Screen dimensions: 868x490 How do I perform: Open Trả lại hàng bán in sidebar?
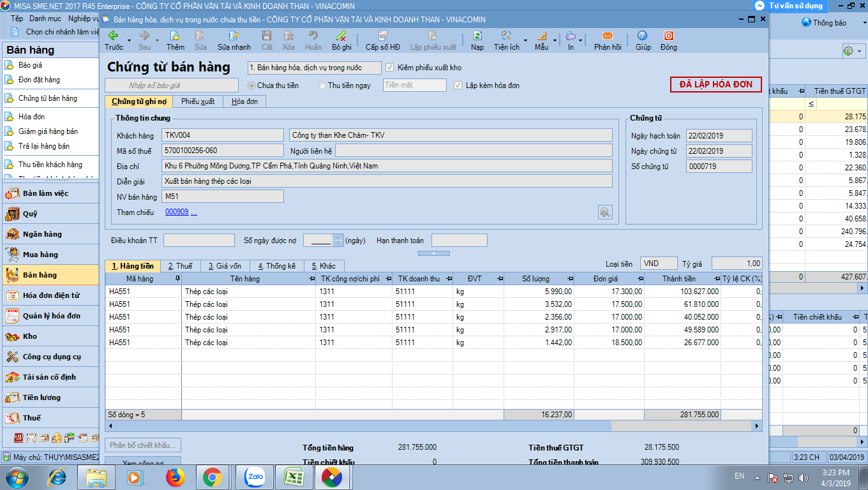tap(44, 146)
